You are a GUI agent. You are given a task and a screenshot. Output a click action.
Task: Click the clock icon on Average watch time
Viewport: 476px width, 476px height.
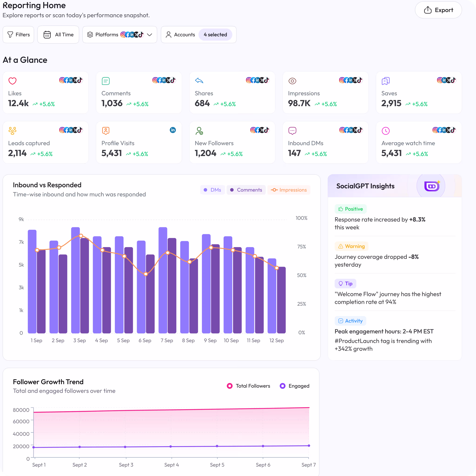pos(385,131)
